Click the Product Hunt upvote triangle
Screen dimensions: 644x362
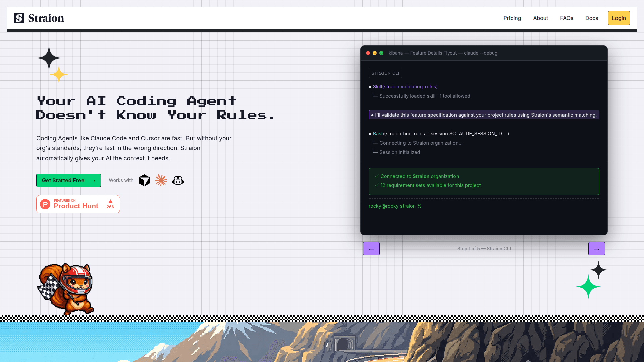[110, 201]
